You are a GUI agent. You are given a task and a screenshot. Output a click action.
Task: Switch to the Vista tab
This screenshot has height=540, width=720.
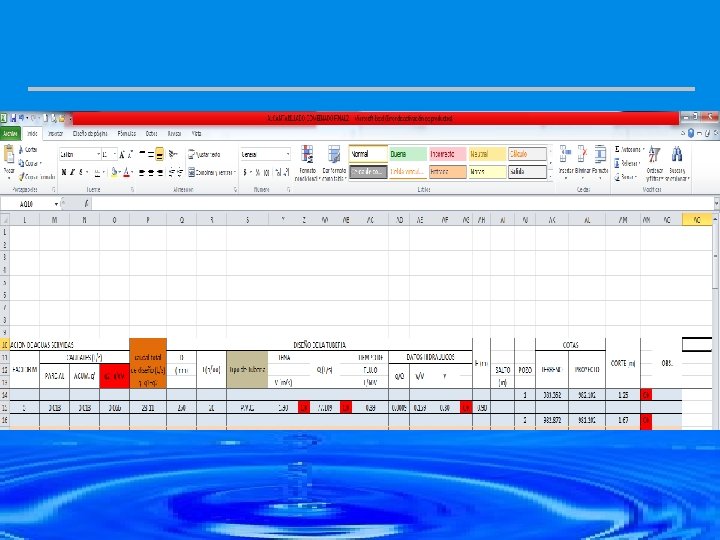[x=197, y=134]
